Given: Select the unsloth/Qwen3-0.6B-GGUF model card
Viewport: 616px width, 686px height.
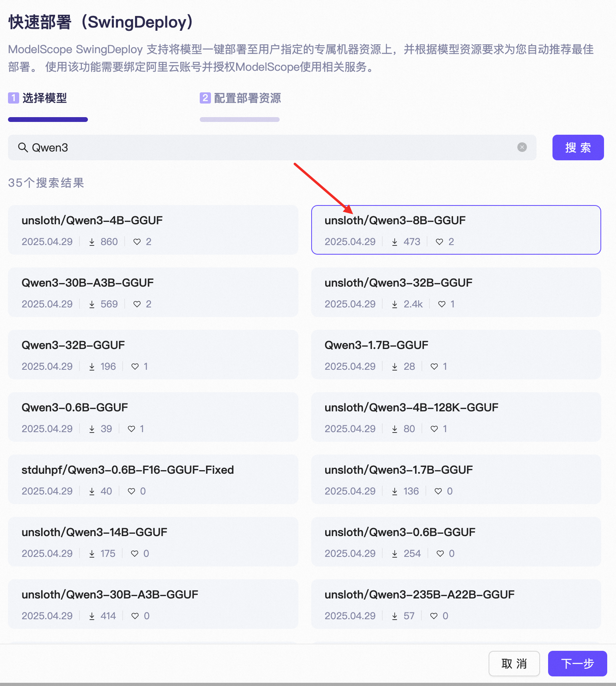Looking at the screenshot, I should pyautogui.click(x=456, y=542).
